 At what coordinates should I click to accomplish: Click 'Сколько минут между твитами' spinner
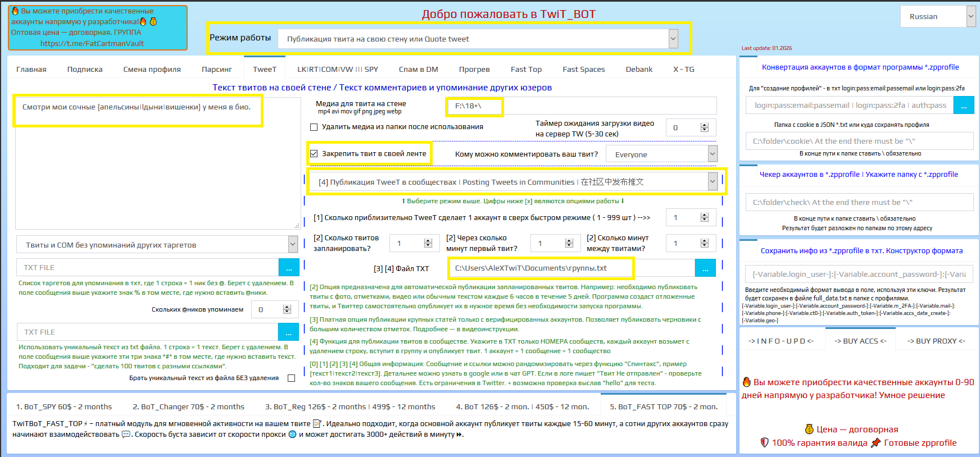705,243
